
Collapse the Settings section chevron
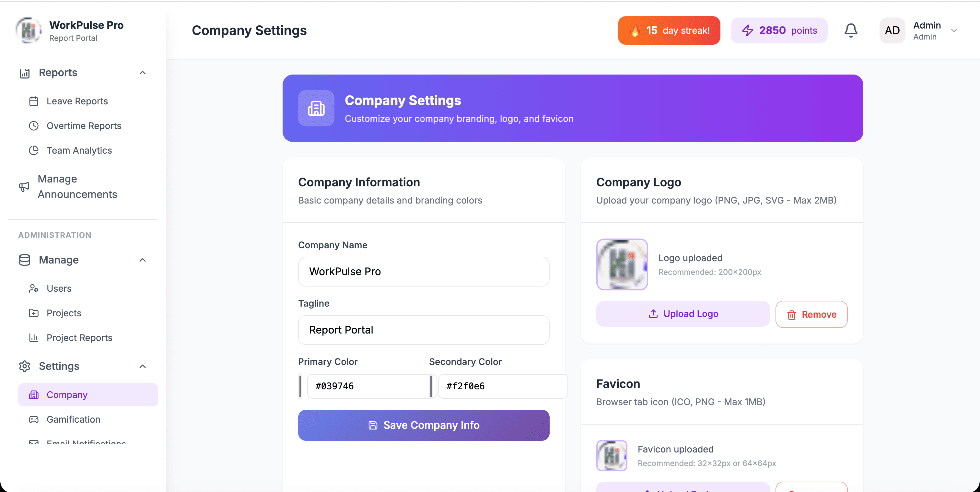tap(143, 366)
